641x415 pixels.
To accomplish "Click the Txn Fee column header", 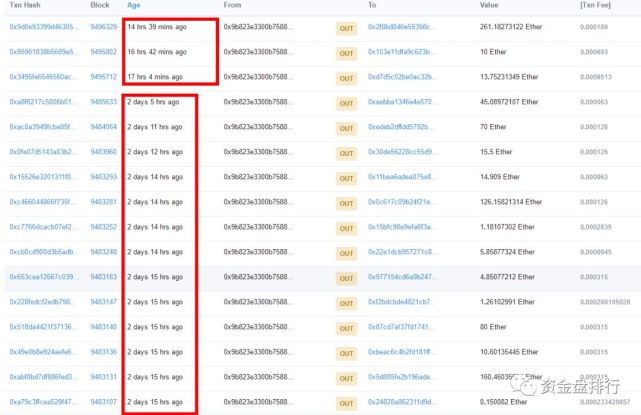I will [x=595, y=5].
